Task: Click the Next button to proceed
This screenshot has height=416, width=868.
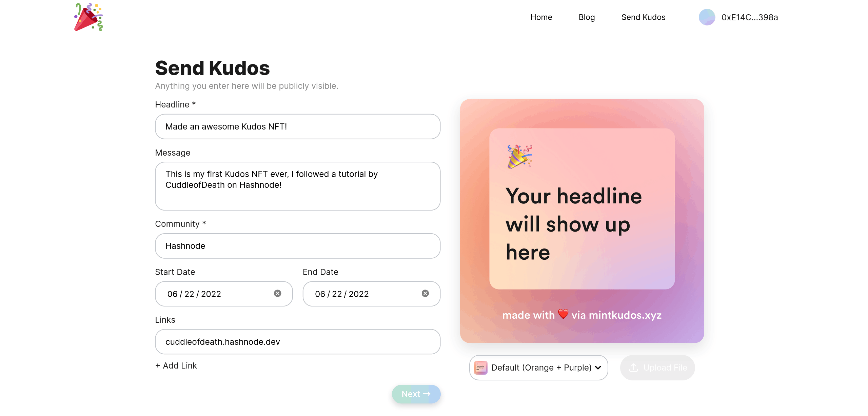Action: pyautogui.click(x=416, y=394)
